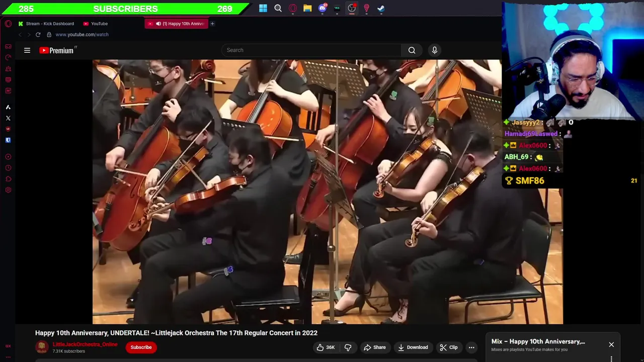Viewport: 644px width, 362px height.
Task: Open the Opera GX menu logo
Action: pyautogui.click(x=8, y=24)
